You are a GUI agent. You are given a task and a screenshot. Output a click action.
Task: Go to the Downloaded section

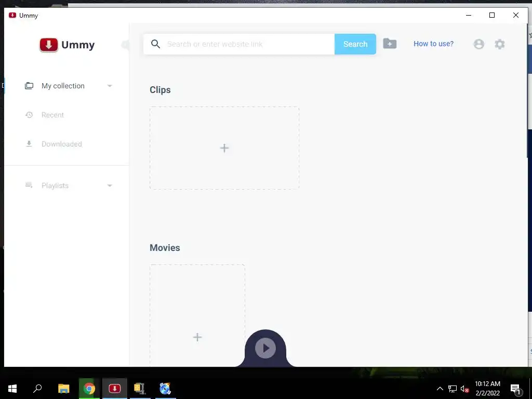click(61, 144)
